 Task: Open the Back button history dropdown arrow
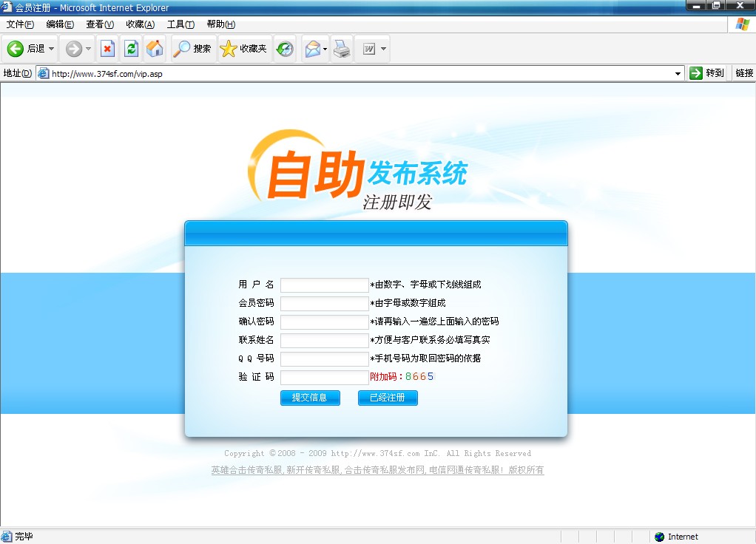tap(52, 50)
